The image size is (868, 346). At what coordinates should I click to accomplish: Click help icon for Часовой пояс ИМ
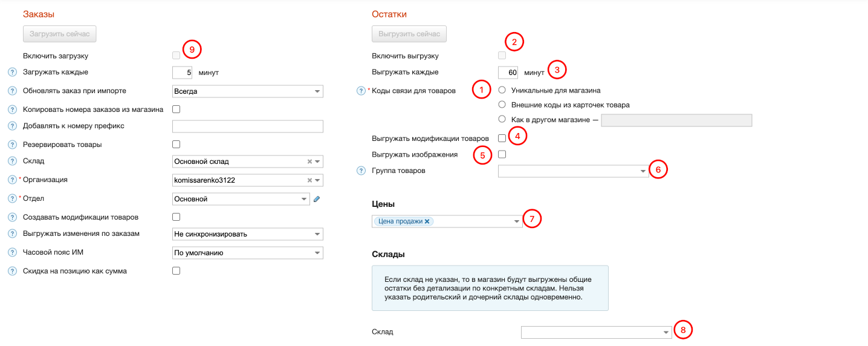(11, 253)
